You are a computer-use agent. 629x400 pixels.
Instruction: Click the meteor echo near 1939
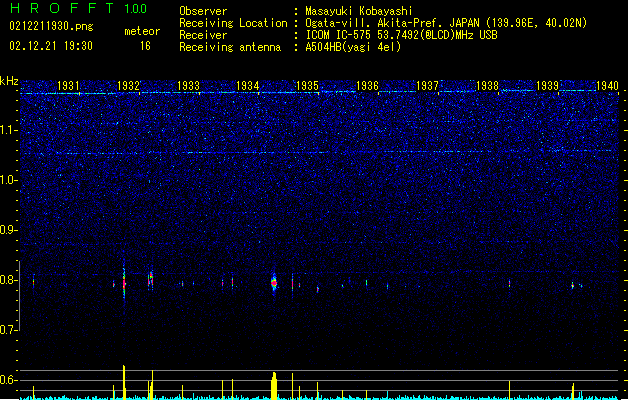(x=573, y=285)
